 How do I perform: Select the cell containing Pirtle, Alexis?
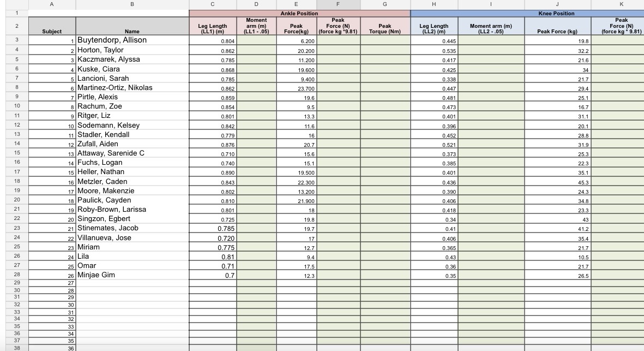click(133, 97)
